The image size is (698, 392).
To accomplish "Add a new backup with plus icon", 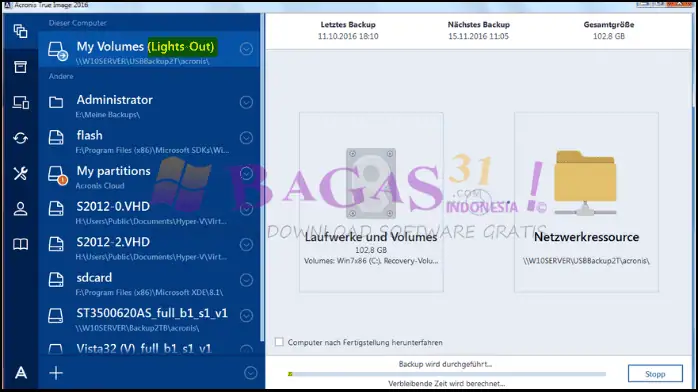I will 56,373.
